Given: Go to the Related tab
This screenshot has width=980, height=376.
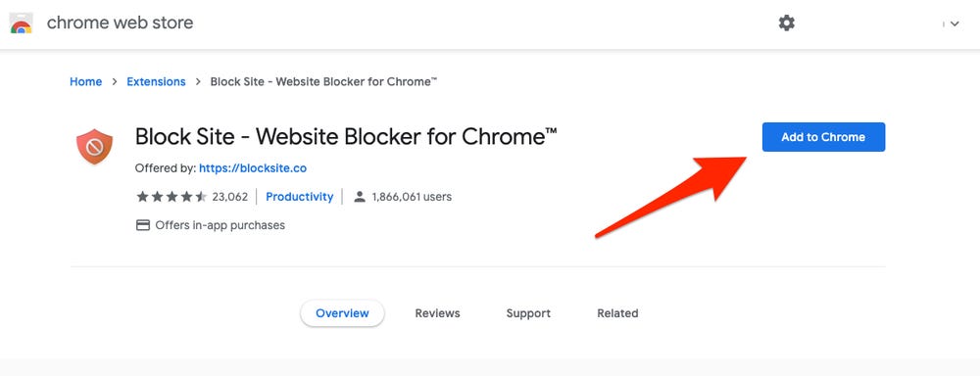Looking at the screenshot, I should 617,313.
